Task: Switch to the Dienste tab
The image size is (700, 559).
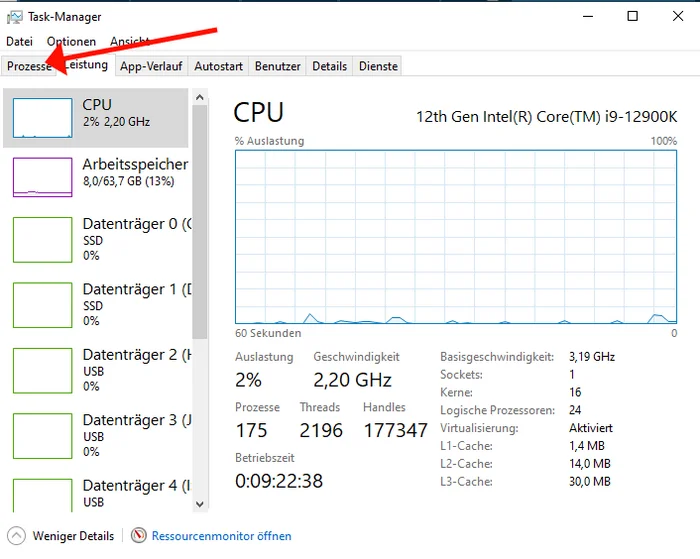Action: click(x=378, y=66)
